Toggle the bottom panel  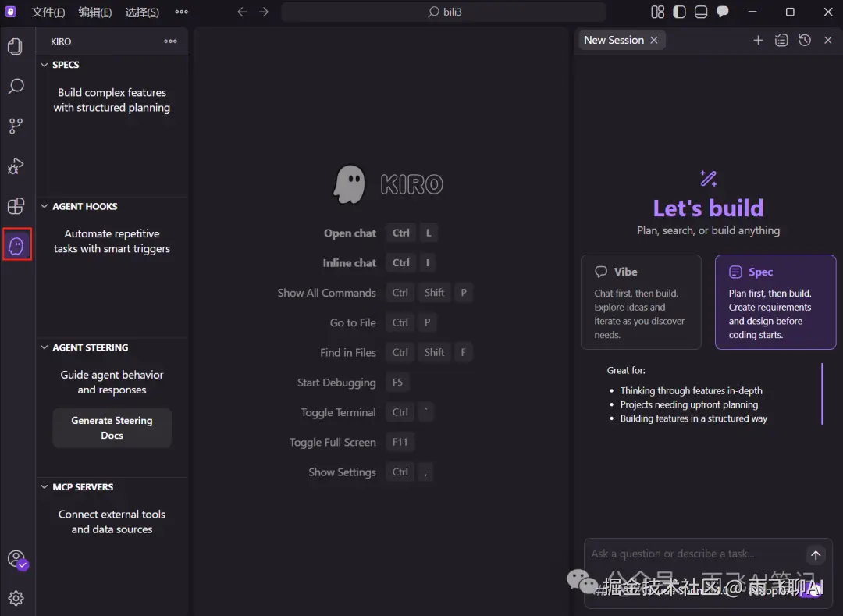pos(700,12)
